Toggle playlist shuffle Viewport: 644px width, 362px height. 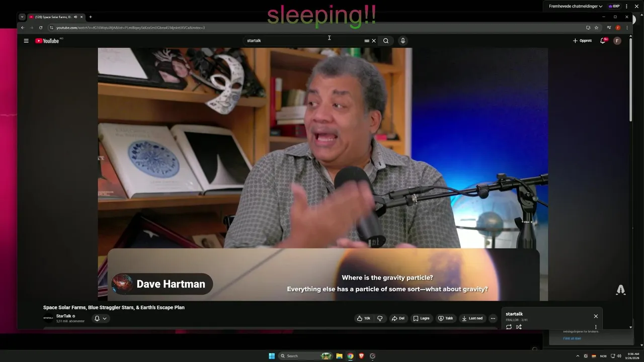519,327
